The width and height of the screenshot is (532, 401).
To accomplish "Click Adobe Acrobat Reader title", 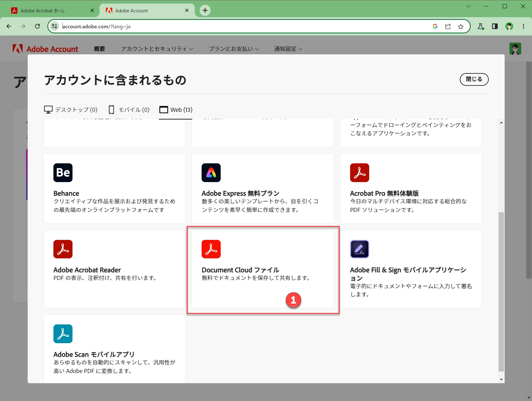I will click(87, 270).
